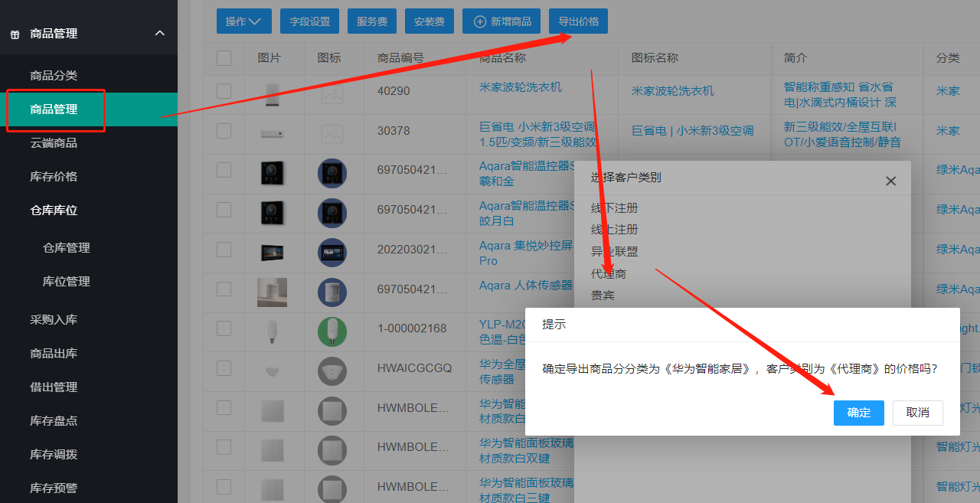Navigate to 采购入库
Image resolution: width=980 pixels, height=503 pixels.
(54, 320)
